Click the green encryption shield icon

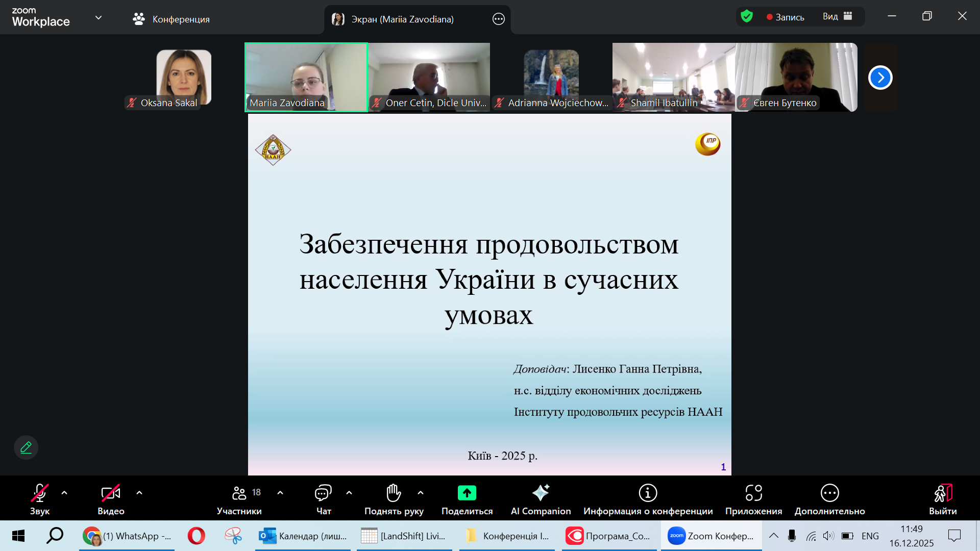[x=747, y=16]
